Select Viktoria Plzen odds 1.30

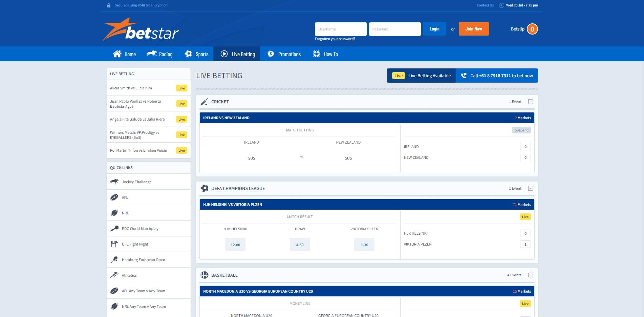[364, 245]
